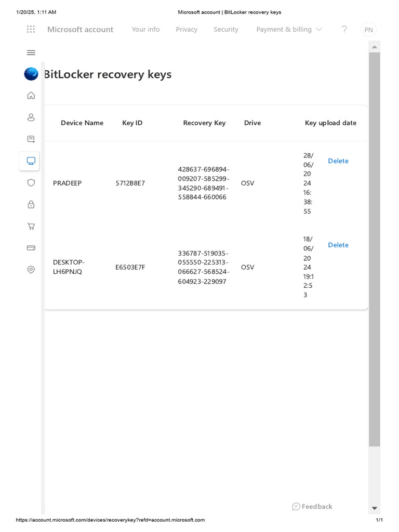Click the 28/06/2024 upload date cell
Screen dimensions: 399x532
pyautogui.click(x=309, y=183)
